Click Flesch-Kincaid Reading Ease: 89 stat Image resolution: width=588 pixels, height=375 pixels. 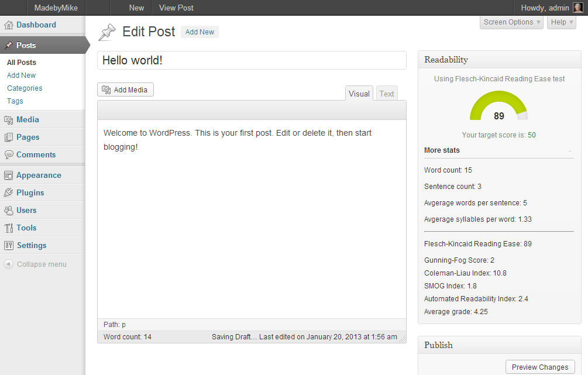pyautogui.click(x=478, y=244)
